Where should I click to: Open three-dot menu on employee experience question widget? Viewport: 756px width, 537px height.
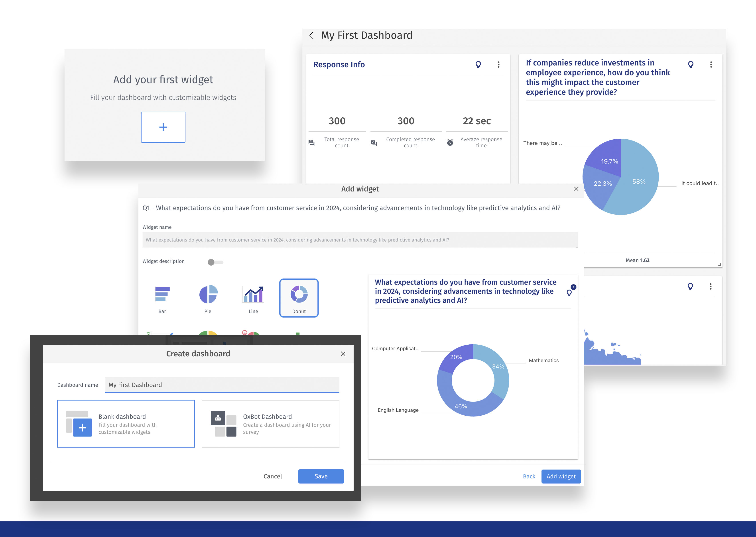[x=711, y=65]
